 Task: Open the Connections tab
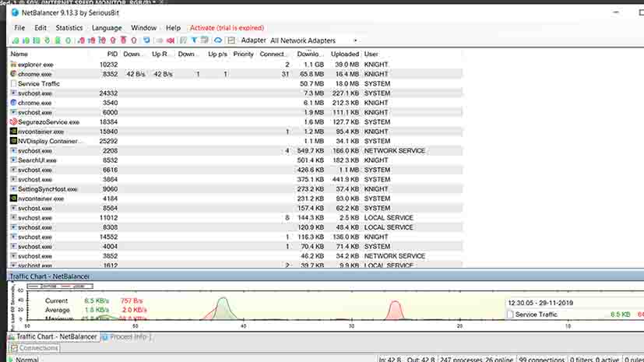[x=34, y=348]
